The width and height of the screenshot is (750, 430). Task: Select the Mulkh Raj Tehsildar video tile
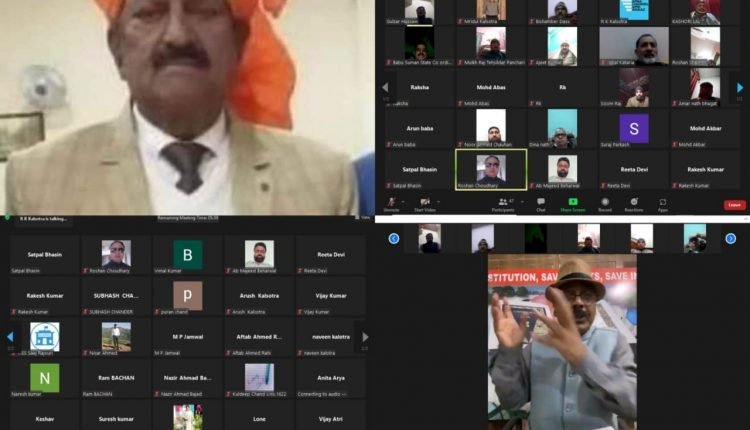tap(491, 46)
